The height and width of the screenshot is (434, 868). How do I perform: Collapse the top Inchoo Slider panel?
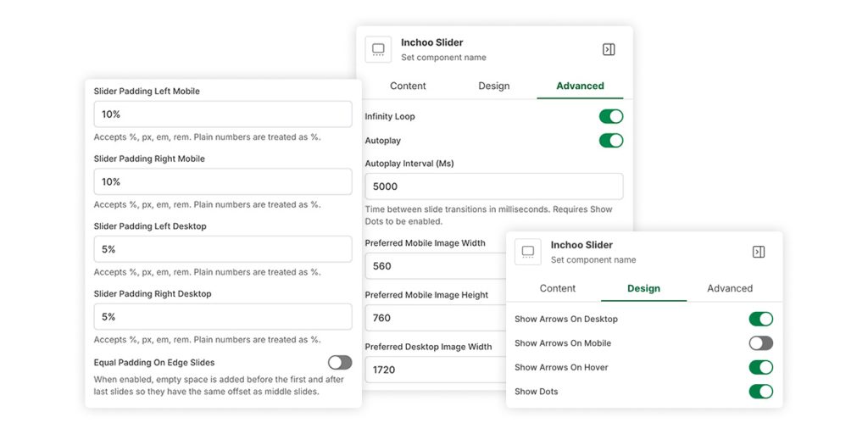[x=609, y=49]
